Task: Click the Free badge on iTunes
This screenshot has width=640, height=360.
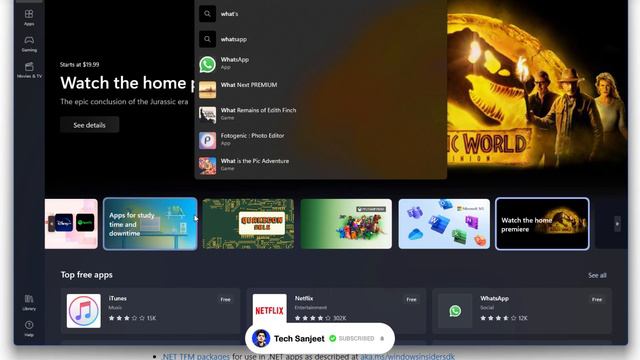Action: click(225, 300)
